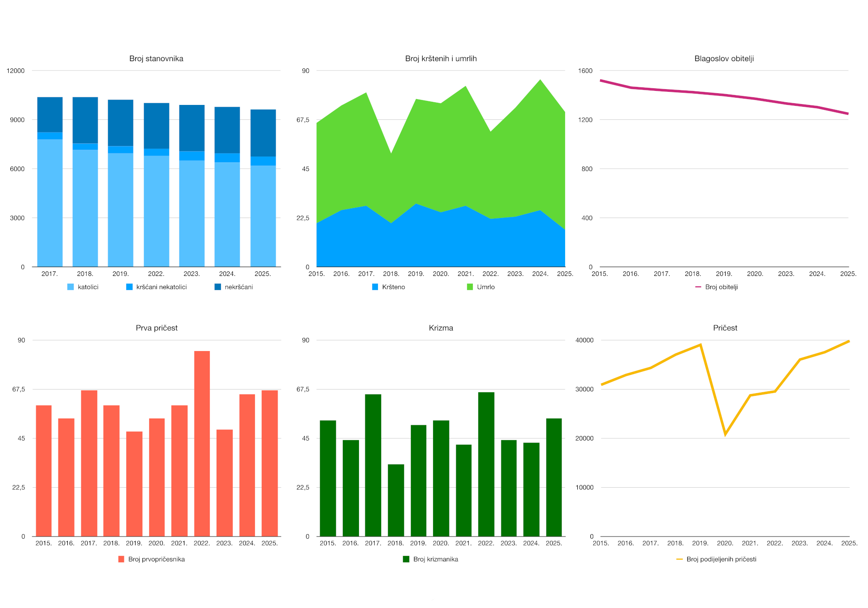Select the Broj krštenih i umrlih title
The width and height of the screenshot is (868, 608).
[x=441, y=58]
